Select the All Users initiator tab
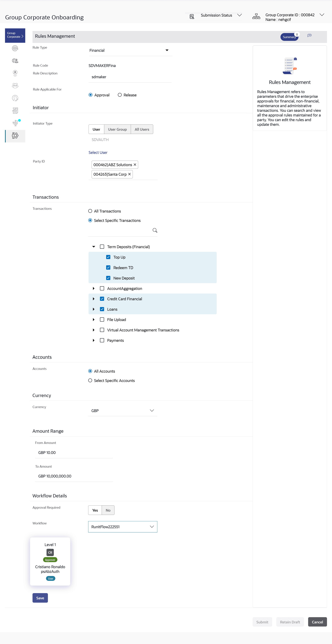 142,129
